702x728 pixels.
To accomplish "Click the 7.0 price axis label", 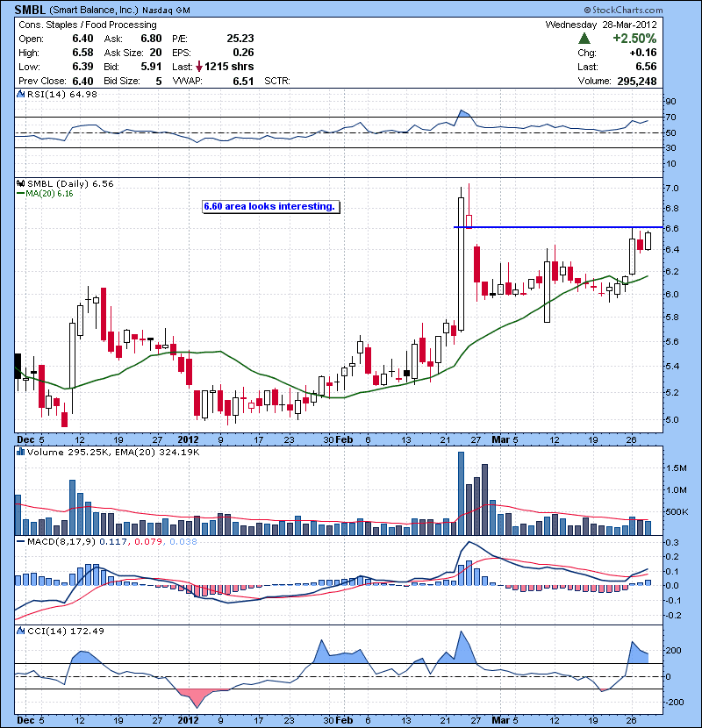I will 672,189.
